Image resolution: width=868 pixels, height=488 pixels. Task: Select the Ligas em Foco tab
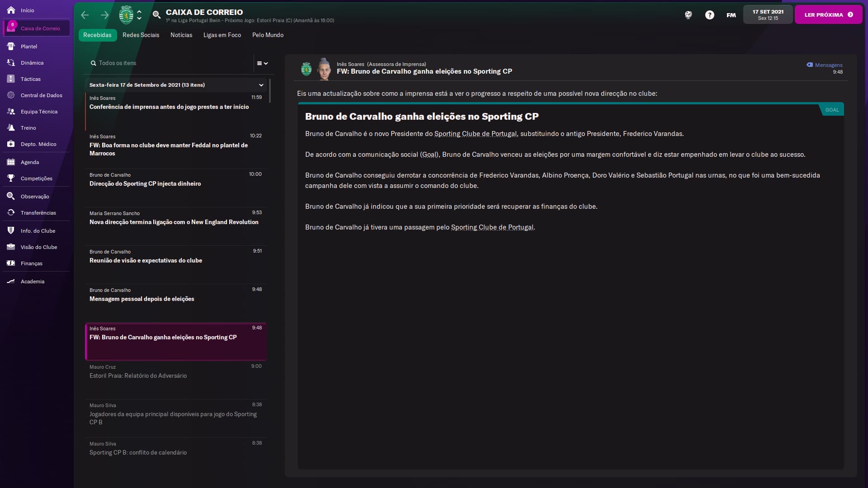(222, 35)
